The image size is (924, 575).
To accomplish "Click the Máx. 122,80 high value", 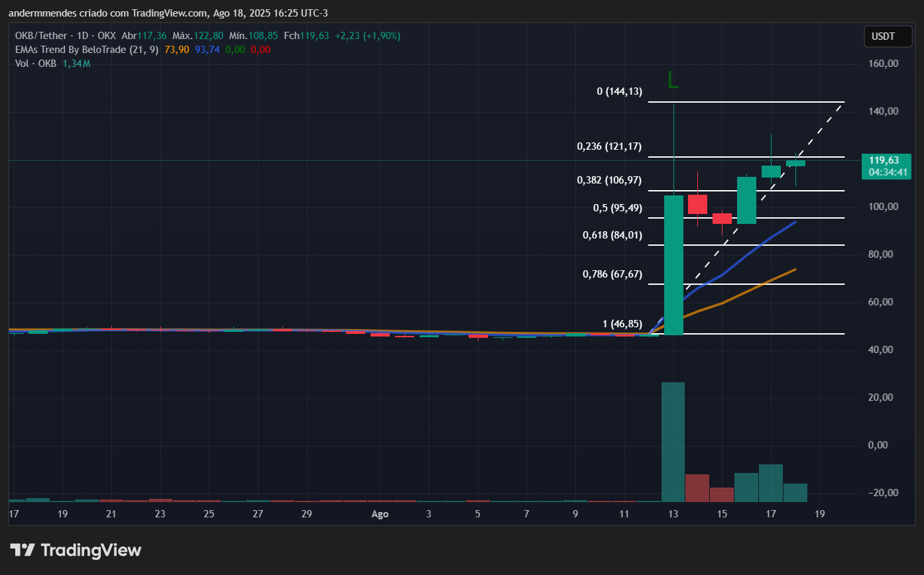I will point(199,36).
